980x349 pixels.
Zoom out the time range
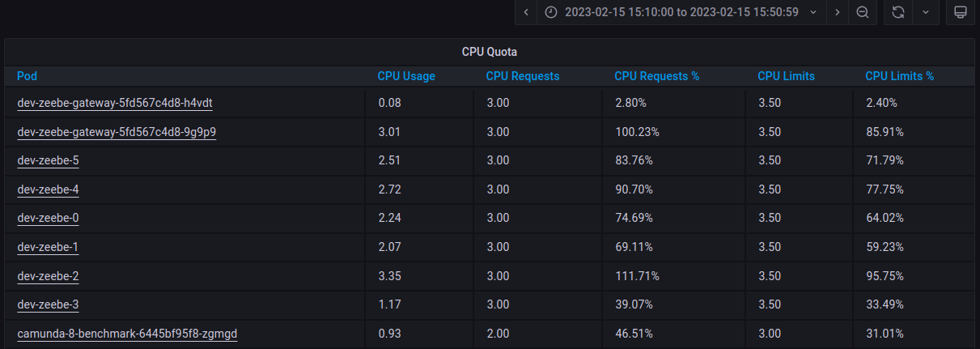863,12
